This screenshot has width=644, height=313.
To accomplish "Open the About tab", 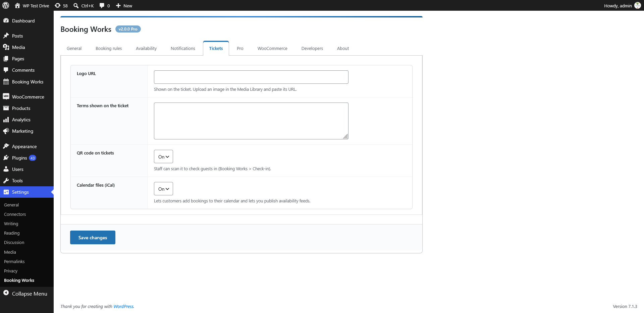I will coord(343,48).
